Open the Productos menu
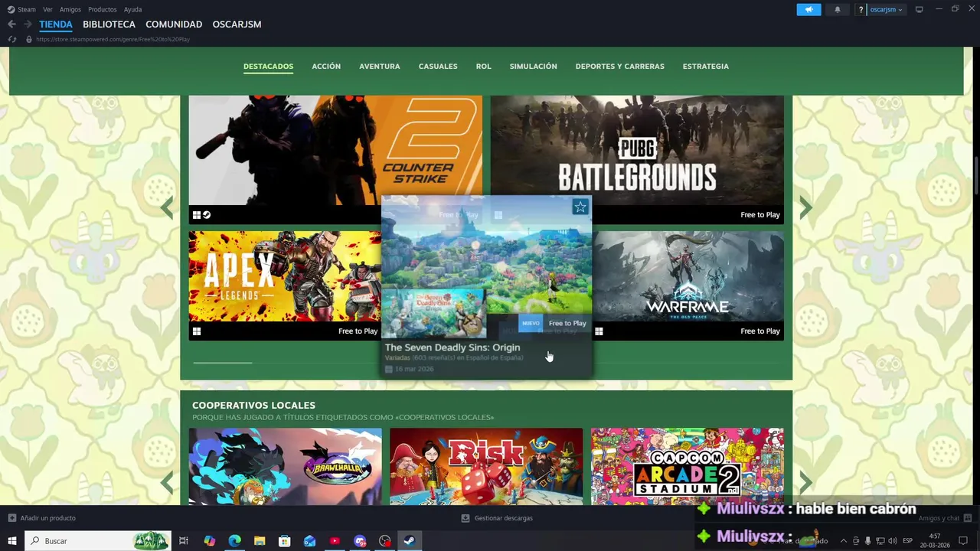The image size is (980, 551). (103, 9)
